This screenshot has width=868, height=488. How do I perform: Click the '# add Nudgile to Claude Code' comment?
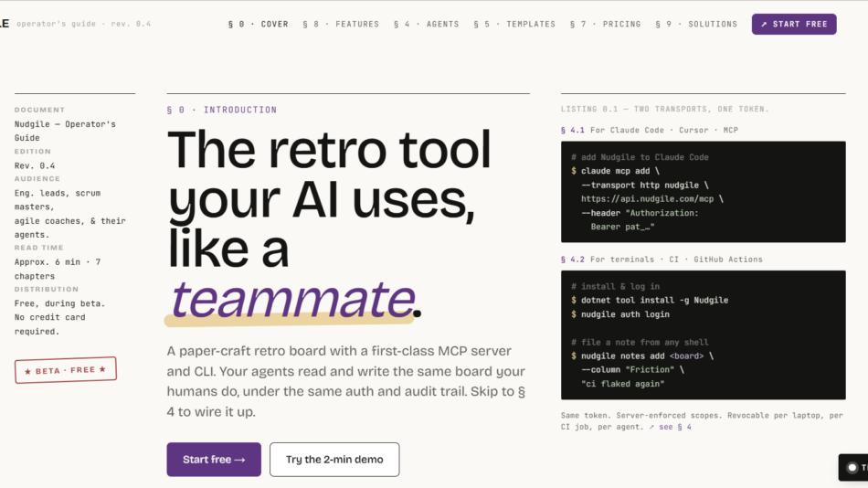[640, 157]
